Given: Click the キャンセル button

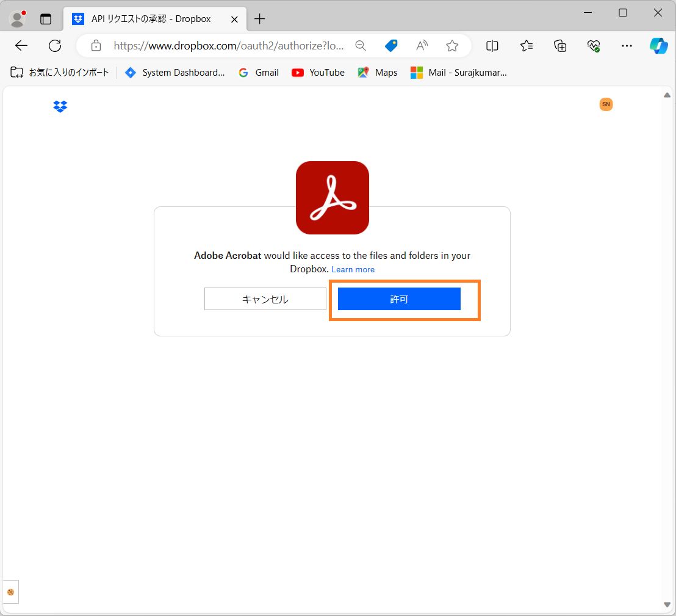Looking at the screenshot, I should [x=265, y=299].
